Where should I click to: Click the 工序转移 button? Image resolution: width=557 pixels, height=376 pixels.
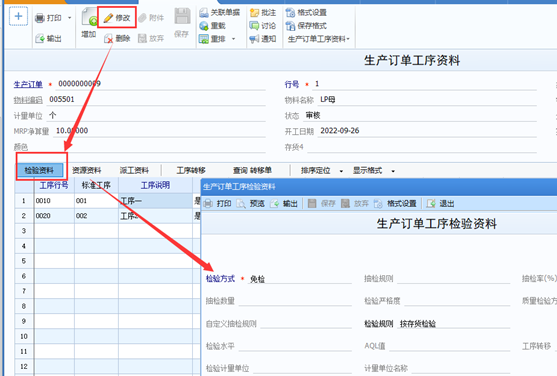click(x=191, y=171)
